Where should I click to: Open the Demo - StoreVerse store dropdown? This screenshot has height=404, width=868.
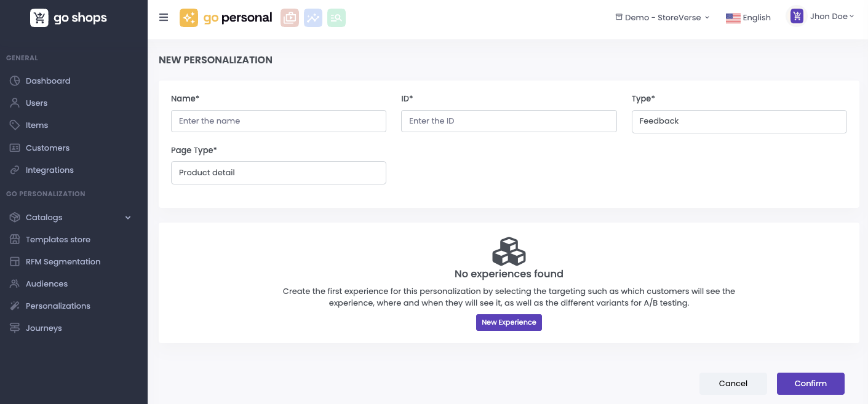coord(663,17)
